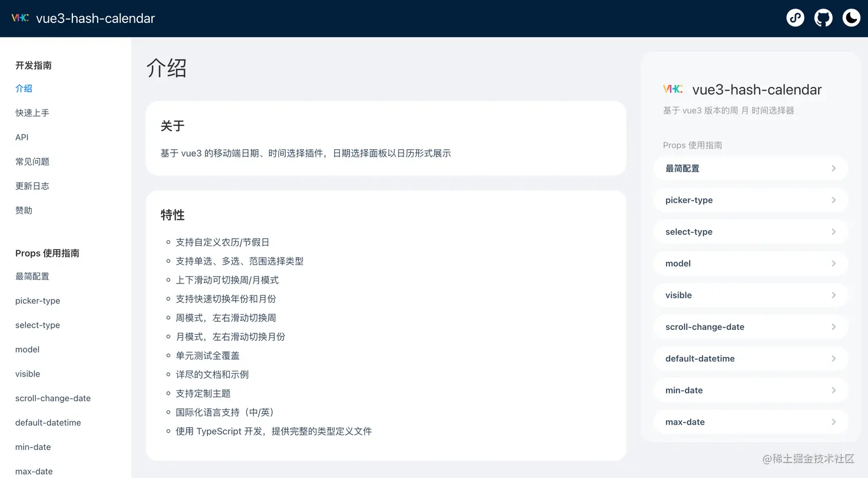The image size is (868, 478).
Task: Open the default-datetime row label in demo panel
Action: click(x=700, y=359)
